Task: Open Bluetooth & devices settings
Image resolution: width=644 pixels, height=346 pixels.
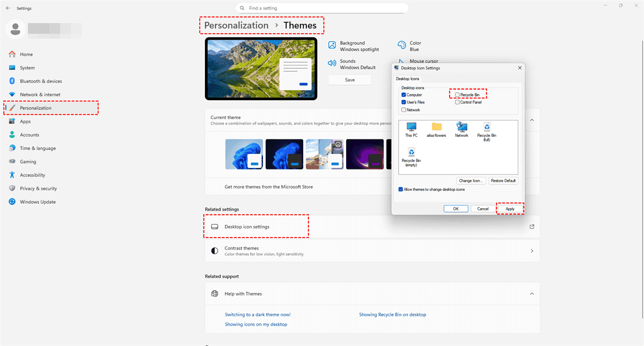Action: click(41, 81)
